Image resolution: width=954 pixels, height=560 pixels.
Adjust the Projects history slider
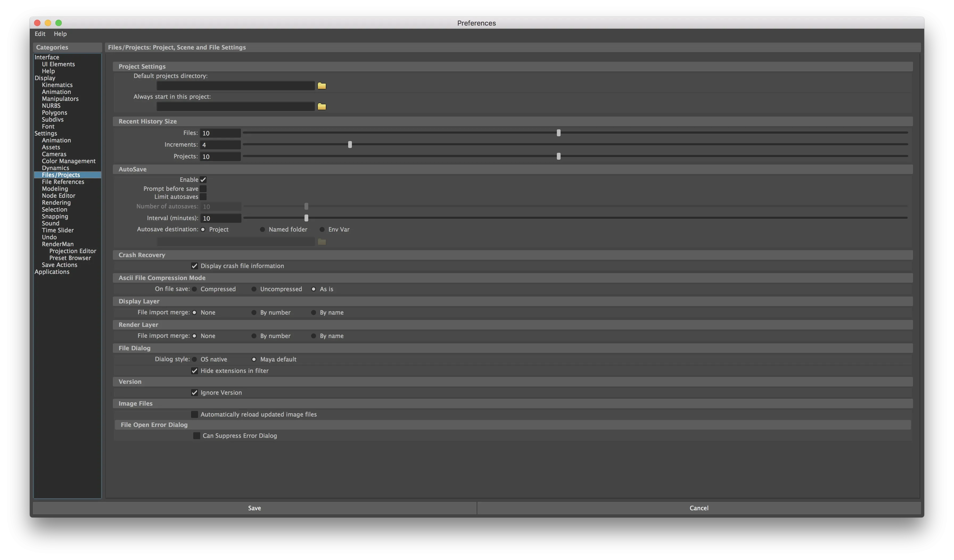(x=558, y=157)
